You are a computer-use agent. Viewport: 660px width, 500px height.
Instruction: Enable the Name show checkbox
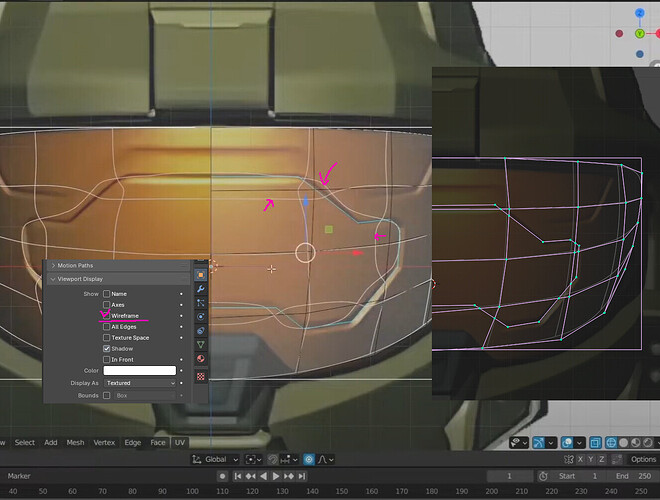click(x=106, y=294)
